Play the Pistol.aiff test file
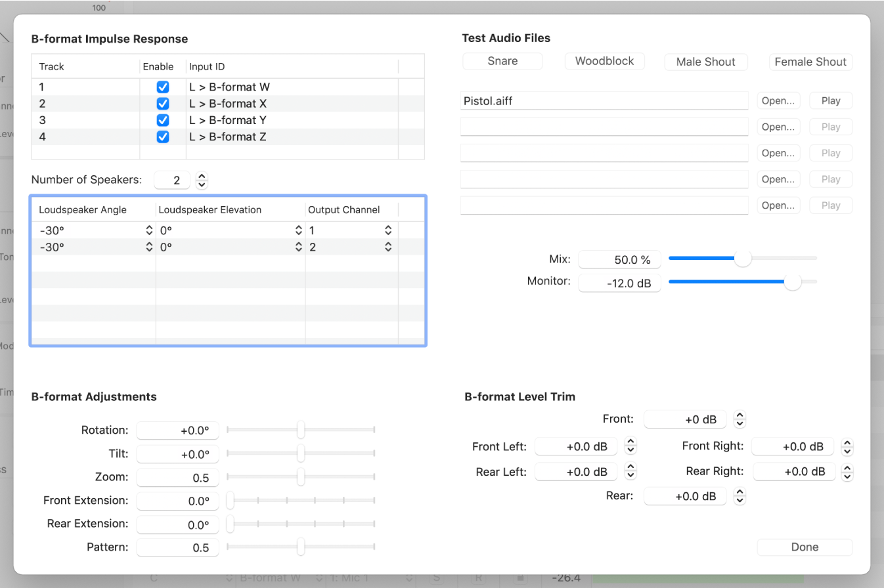884x588 pixels. (x=831, y=101)
